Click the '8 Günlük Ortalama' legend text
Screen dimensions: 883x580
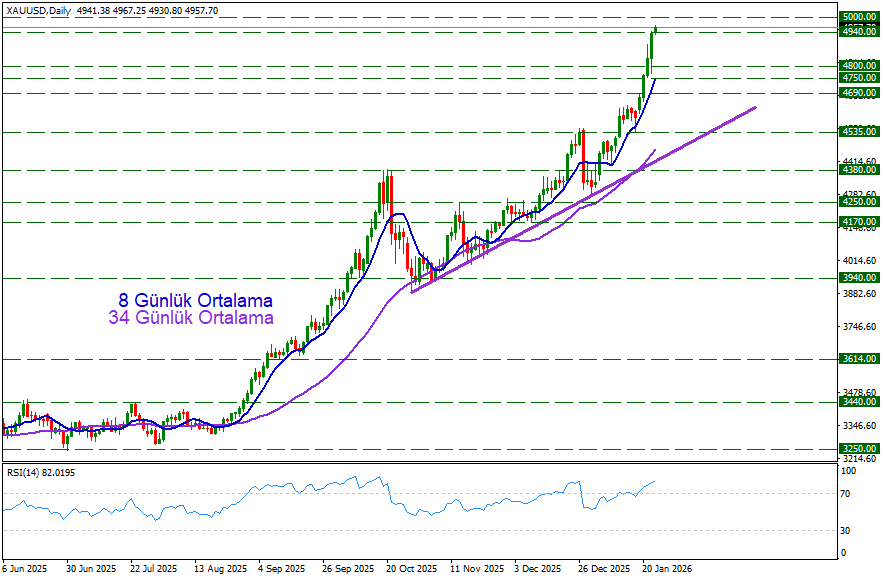click(x=195, y=300)
